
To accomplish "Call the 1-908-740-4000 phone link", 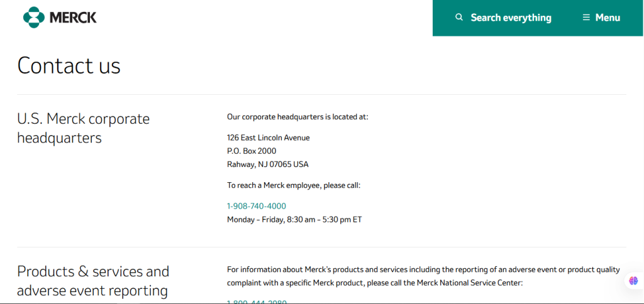I will (x=257, y=206).
